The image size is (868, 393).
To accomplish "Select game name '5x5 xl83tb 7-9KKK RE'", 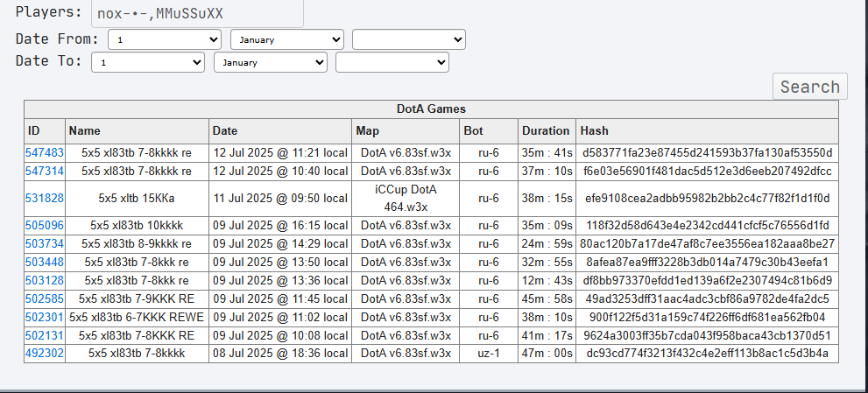I will 137,298.
